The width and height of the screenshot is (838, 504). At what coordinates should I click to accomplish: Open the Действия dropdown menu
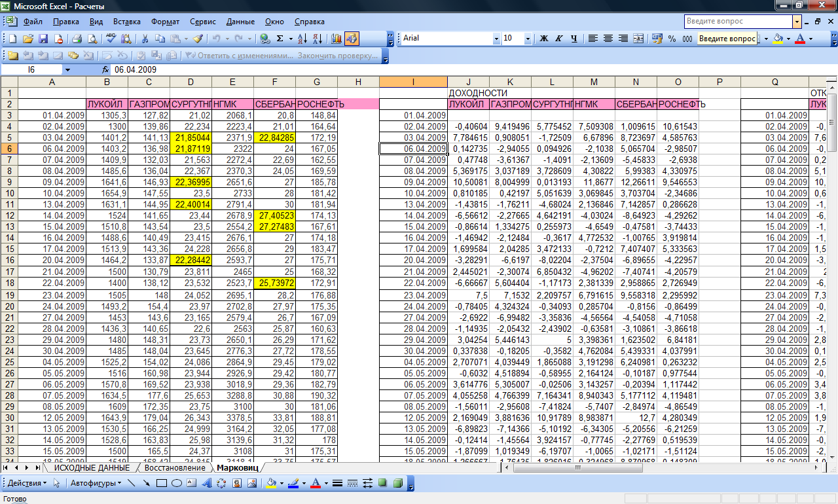coord(27,483)
